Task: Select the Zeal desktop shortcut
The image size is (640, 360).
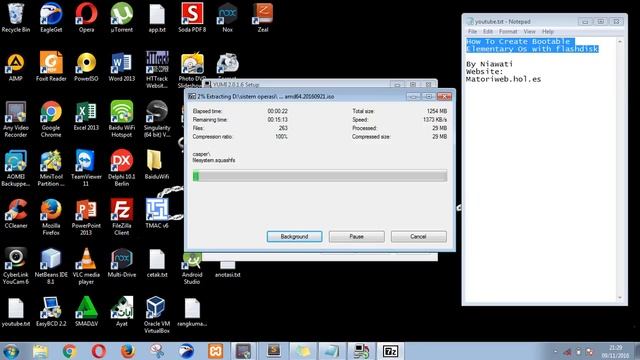Action: tap(263, 18)
